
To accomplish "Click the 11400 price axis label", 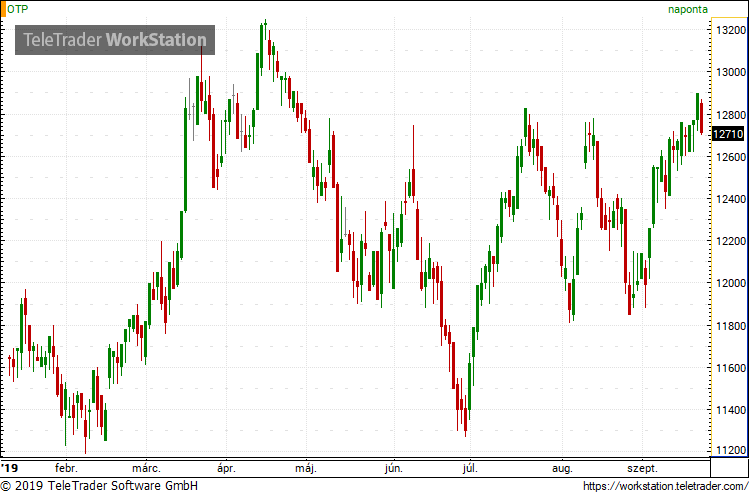I will [731, 410].
